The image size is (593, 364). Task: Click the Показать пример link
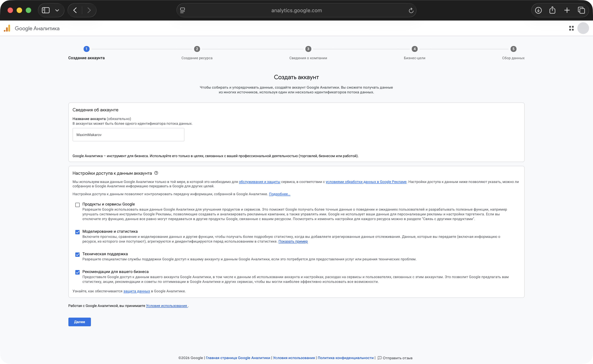pos(293,241)
